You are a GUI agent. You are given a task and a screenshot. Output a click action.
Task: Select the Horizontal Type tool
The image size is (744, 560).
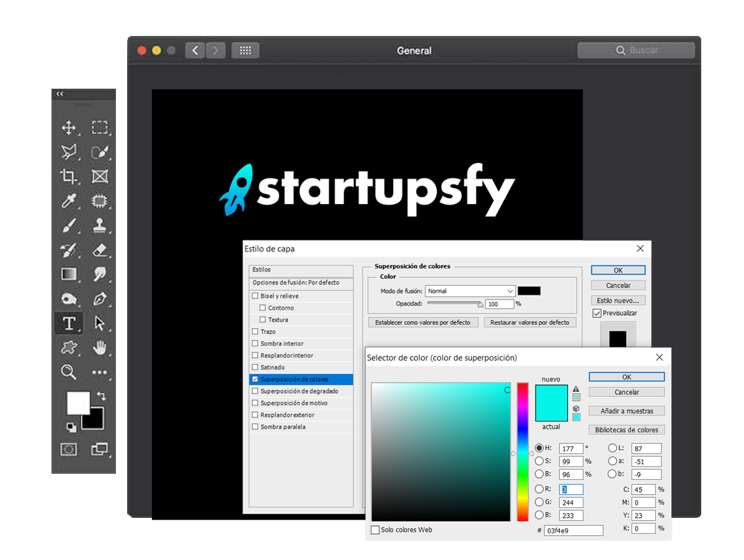coord(69,323)
